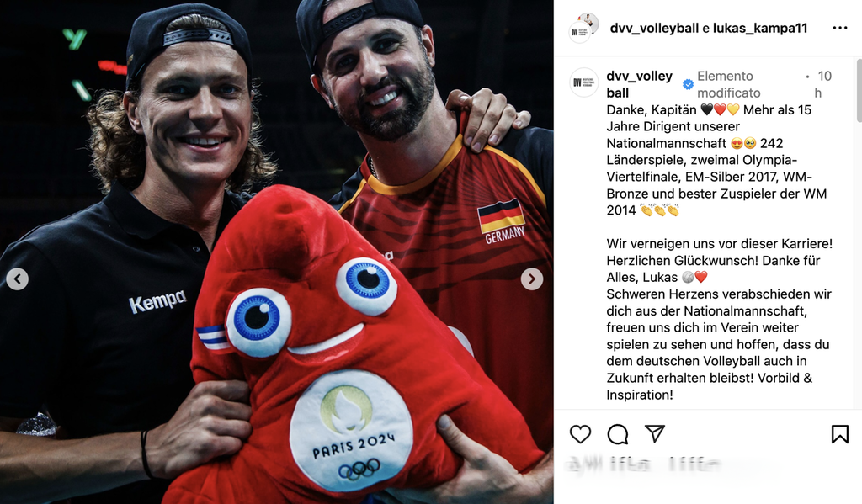Screen dimensions: 862x504
Task: Click the caption scrollbar thumb
Action: (x=858, y=91)
